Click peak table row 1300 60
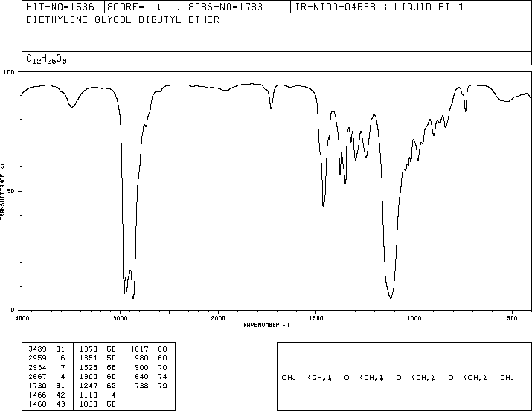532x411 pixels. pos(97,376)
